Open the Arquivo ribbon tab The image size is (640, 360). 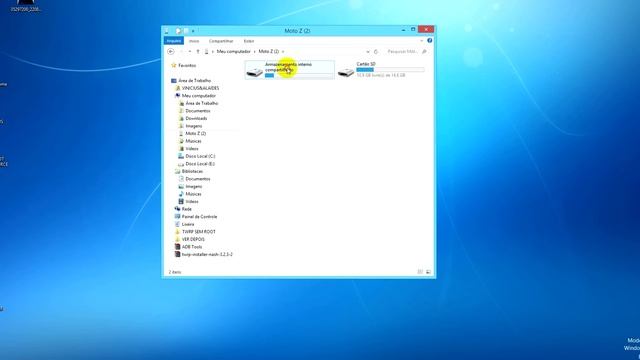173,41
